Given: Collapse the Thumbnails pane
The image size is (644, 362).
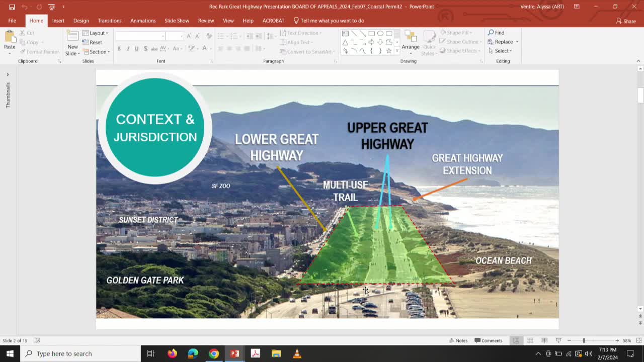Looking at the screenshot, I should 8,74.
